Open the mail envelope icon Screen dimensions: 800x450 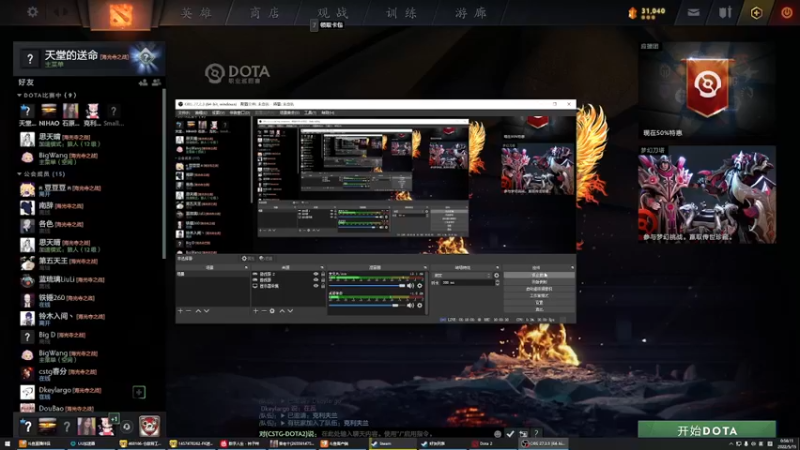click(x=693, y=12)
